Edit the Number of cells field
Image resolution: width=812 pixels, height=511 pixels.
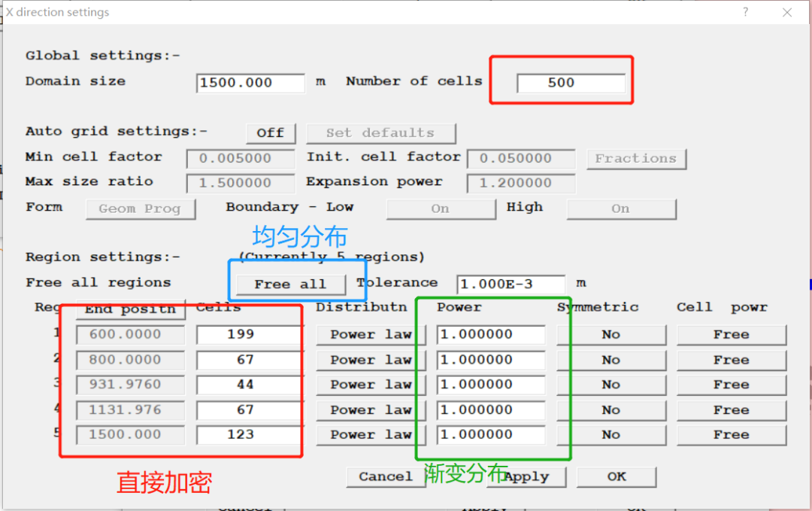571,83
